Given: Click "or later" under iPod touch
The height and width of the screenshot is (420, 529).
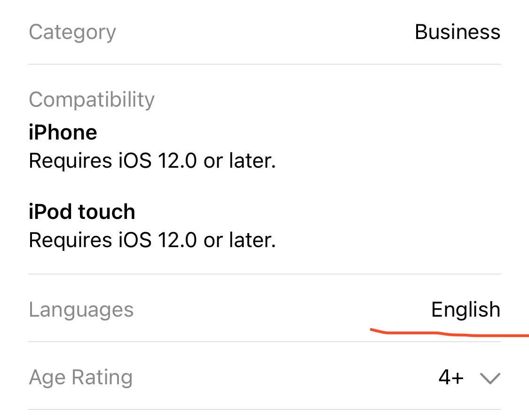Looking at the screenshot, I should (x=239, y=241).
